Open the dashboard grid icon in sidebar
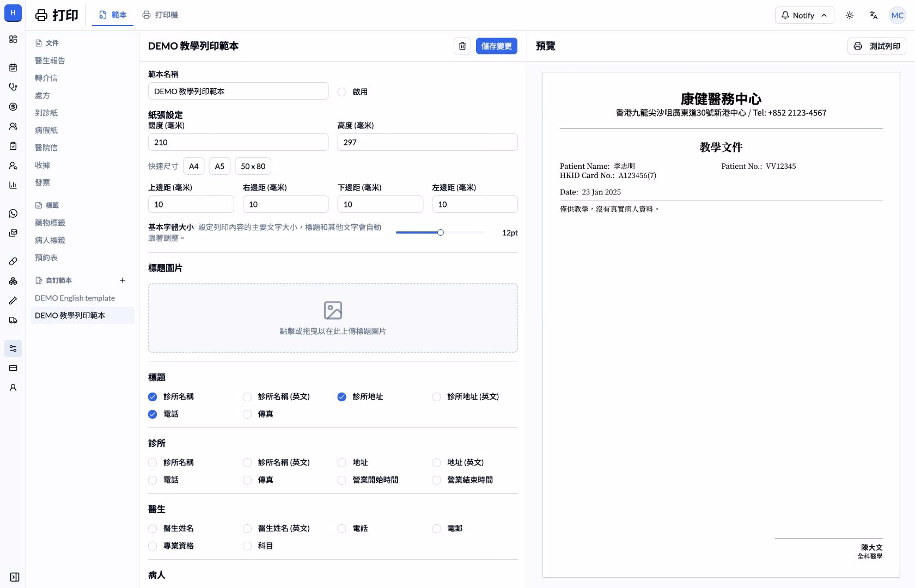This screenshot has width=915, height=588. 13,39
